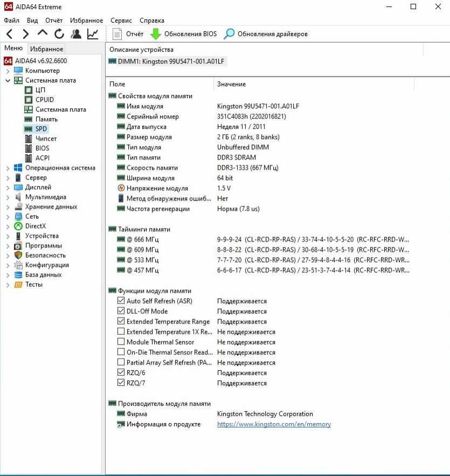Toggle the On-Die Thermal Sensor Read... checkbox
This screenshot has height=476, width=450.
pyautogui.click(x=121, y=352)
